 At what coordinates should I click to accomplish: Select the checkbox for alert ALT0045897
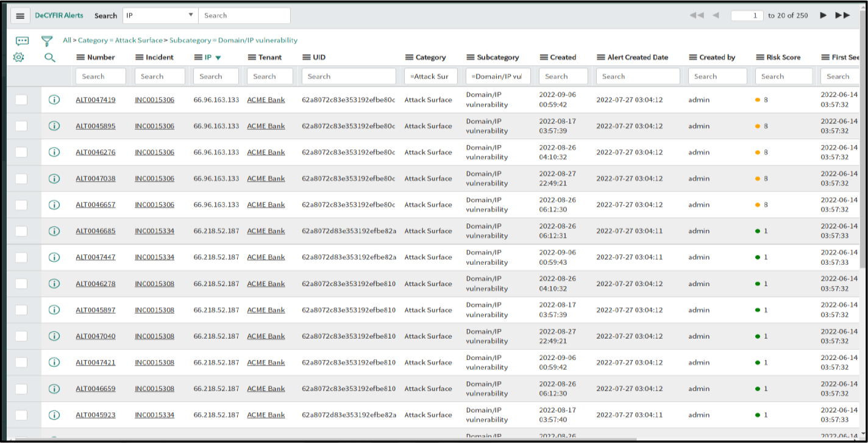(x=21, y=310)
